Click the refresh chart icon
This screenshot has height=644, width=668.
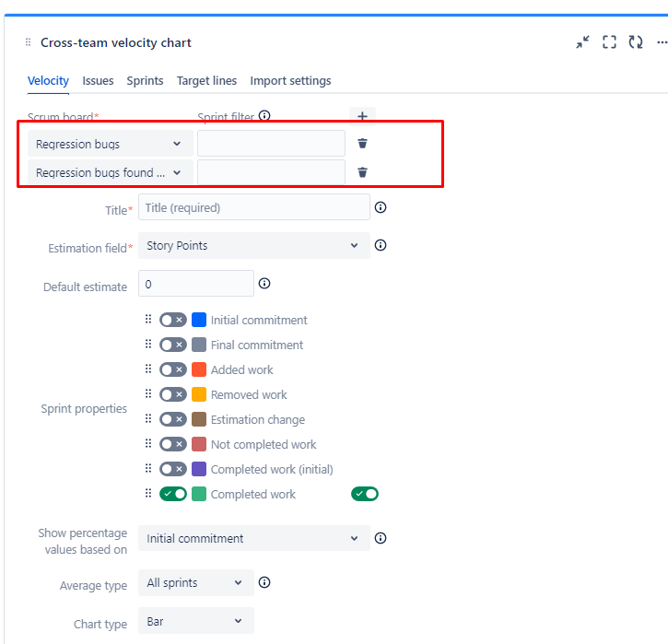coord(636,42)
